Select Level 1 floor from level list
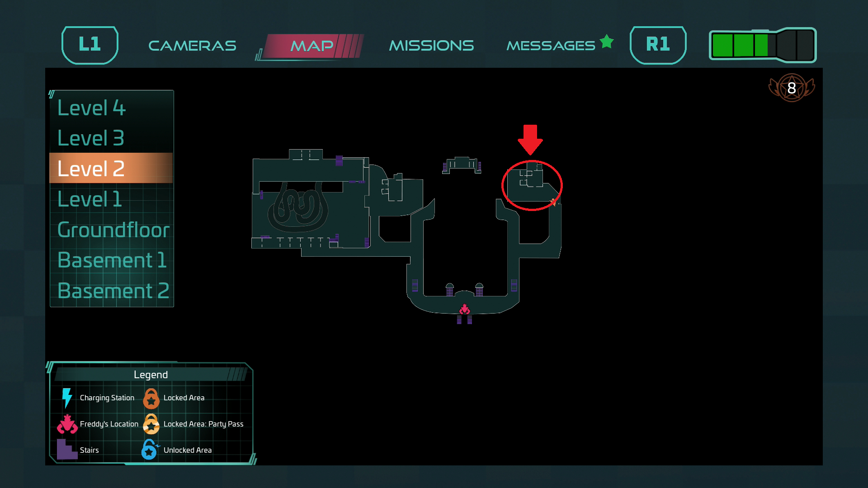 pos(90,199)
